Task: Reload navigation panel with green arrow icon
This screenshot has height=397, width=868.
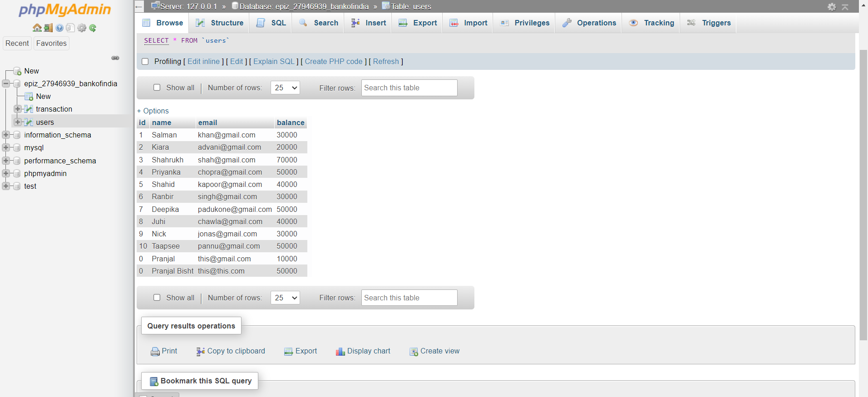Action: 93,28
